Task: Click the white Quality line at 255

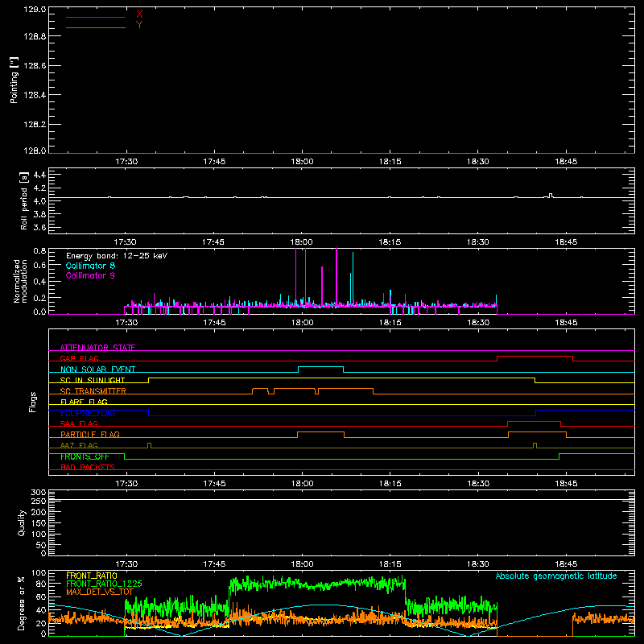Action: (x=341, y=499)
